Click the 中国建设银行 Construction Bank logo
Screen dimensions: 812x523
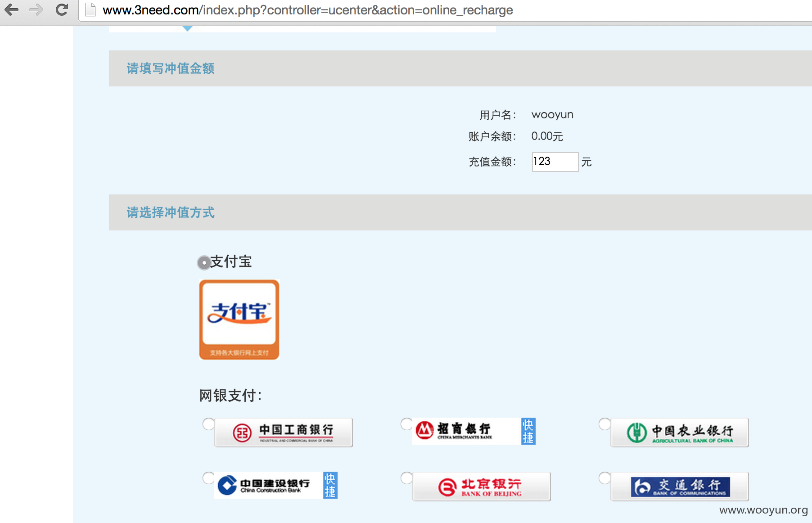[x=268, y=485]
